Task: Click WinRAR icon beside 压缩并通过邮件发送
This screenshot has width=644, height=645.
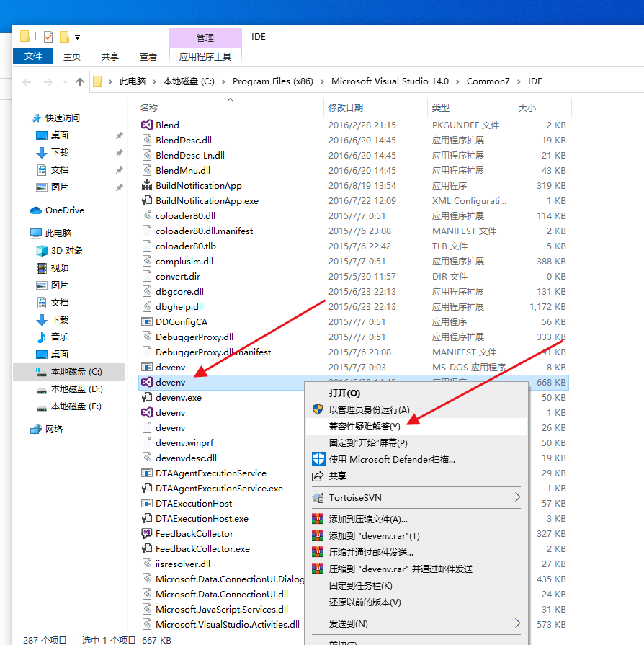Action: pos(318,552)
